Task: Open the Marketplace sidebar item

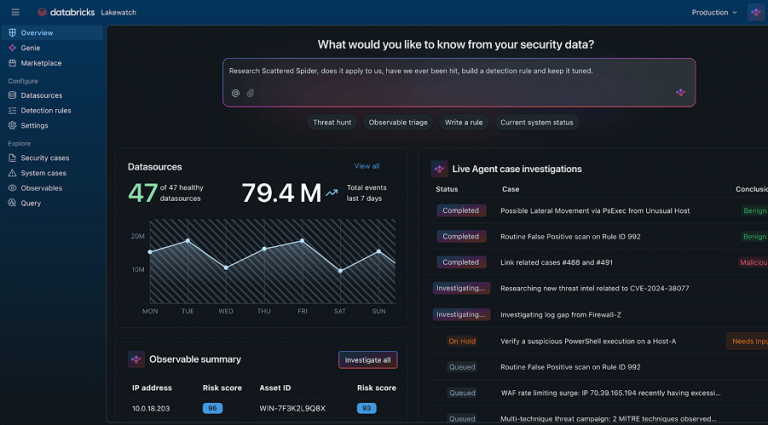Action: (40, 63)
